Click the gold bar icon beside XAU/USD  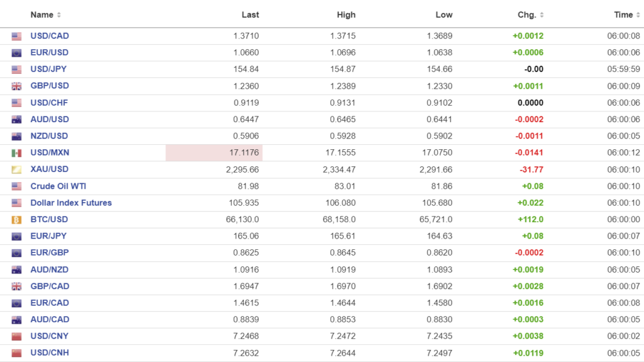[16, 169]
